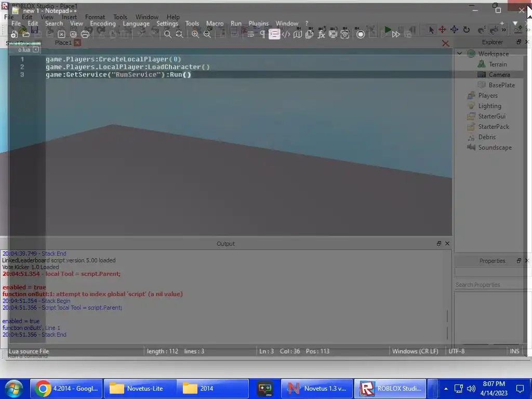This screenshot has width=532, height=399.
Task: Select Camera in Explorer
Action: (499, 75)
